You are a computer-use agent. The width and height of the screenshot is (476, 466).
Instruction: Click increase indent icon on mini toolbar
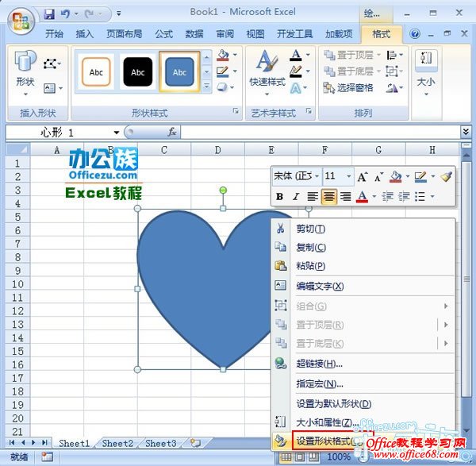[404, 197]
